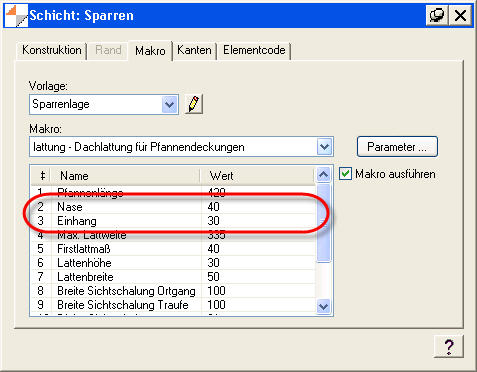Click the Name column header
Viewport: 477px width, 372px height.
click(x=125, y=175)
